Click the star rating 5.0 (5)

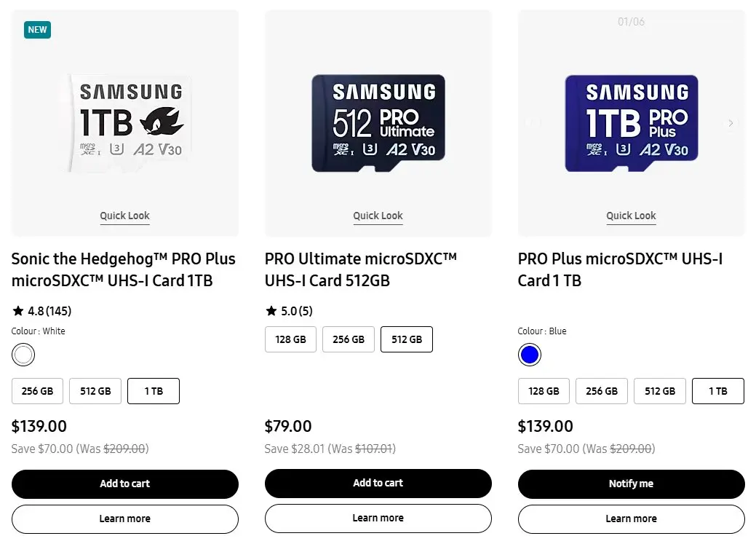pos(290,311)
